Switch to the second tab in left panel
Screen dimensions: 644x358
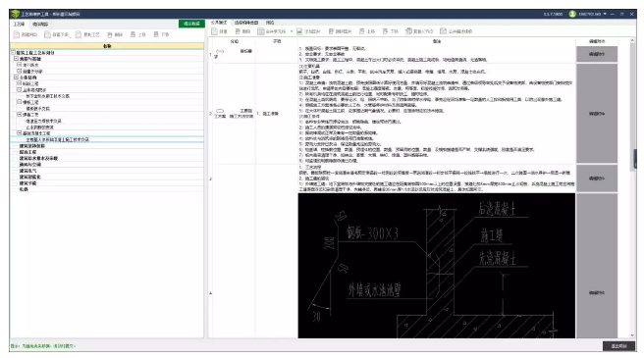(40, 25)
